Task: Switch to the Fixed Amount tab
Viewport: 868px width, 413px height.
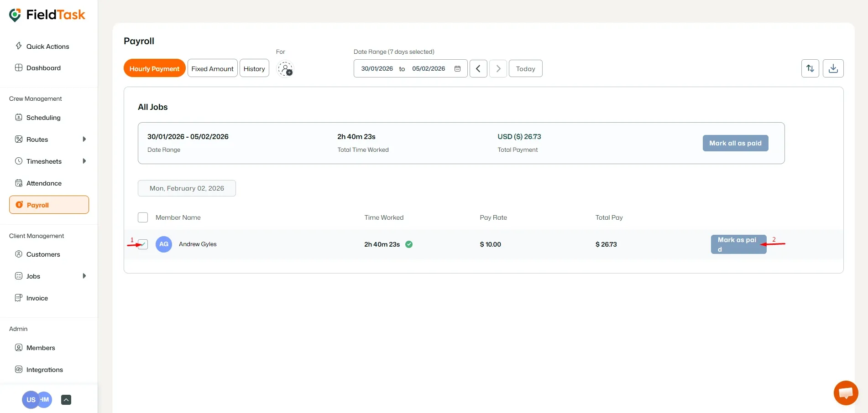Action: (x=212, y=68)
